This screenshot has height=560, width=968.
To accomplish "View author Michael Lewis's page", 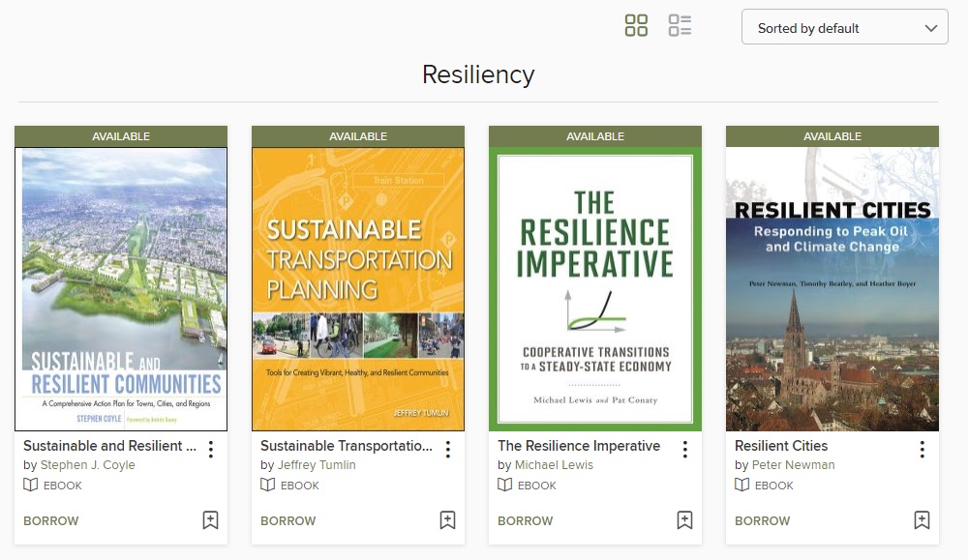I will pos(554,465).
